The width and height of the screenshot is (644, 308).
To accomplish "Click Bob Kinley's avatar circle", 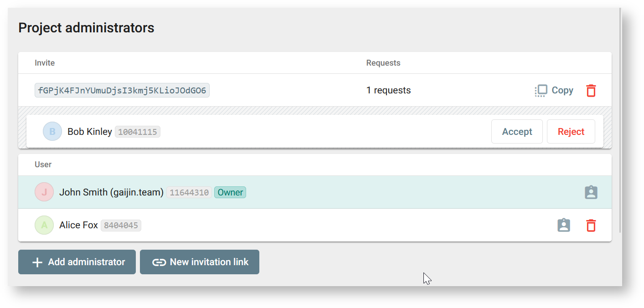I will click(52, 132).
